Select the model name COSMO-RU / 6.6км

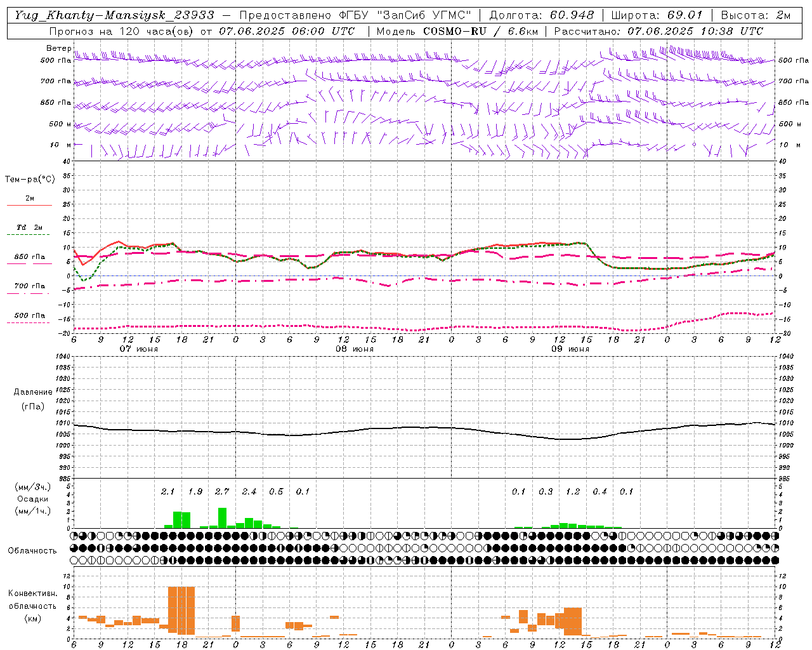[481, 31]
